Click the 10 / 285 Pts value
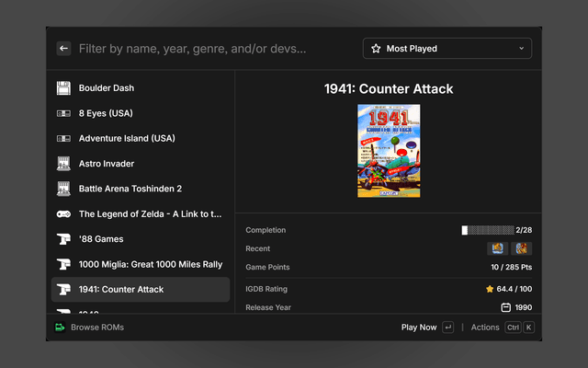Viewport: 588px width, 368px height. pyautogui.click(x=511, y=267)
